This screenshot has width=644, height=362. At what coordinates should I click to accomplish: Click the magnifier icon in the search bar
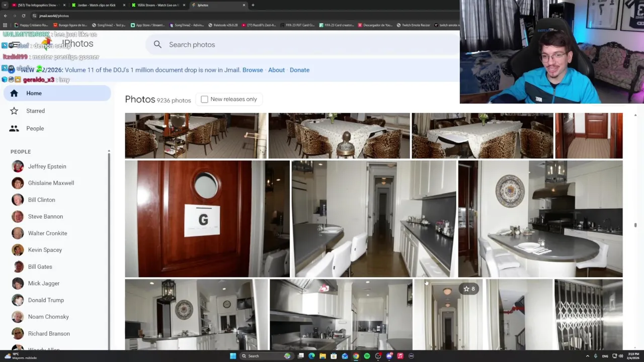(157, 45)
